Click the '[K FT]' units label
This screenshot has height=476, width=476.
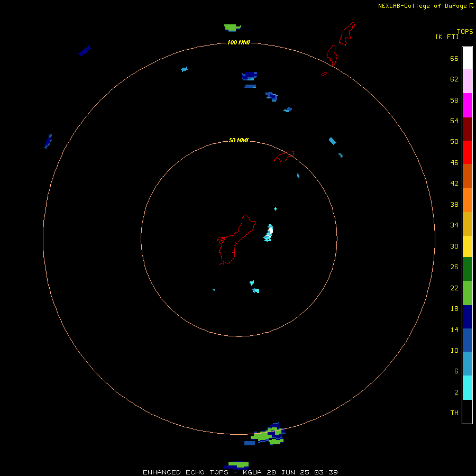447,36
